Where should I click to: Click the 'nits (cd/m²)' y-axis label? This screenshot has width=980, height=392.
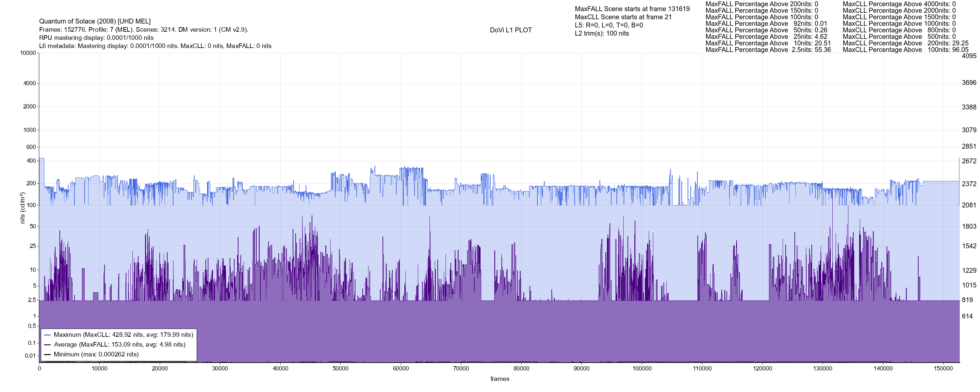(23, 208)
